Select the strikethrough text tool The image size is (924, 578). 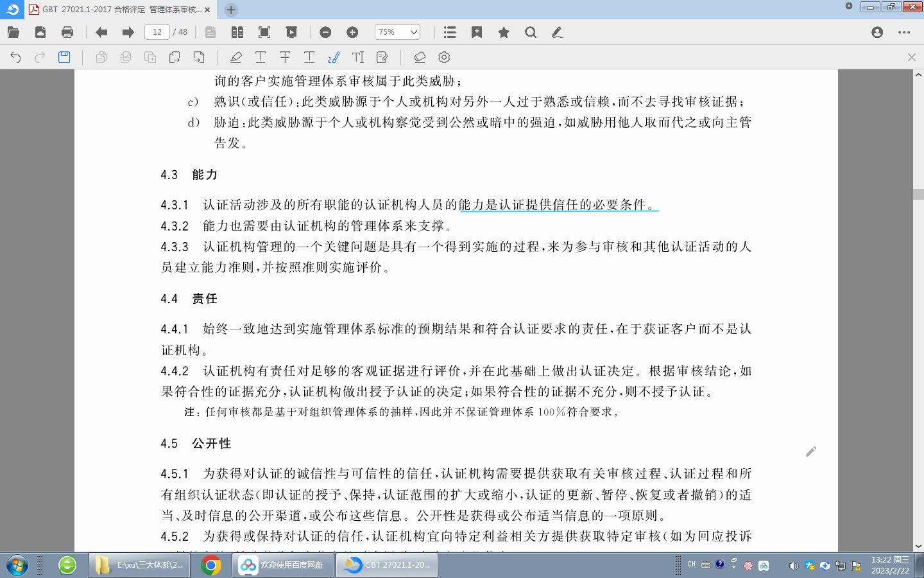[x=285, y=57]
